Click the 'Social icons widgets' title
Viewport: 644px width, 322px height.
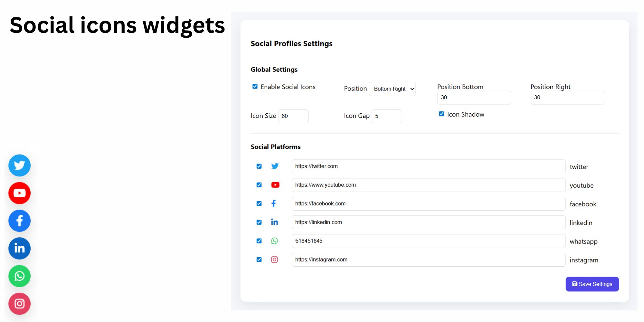point(117,26)
